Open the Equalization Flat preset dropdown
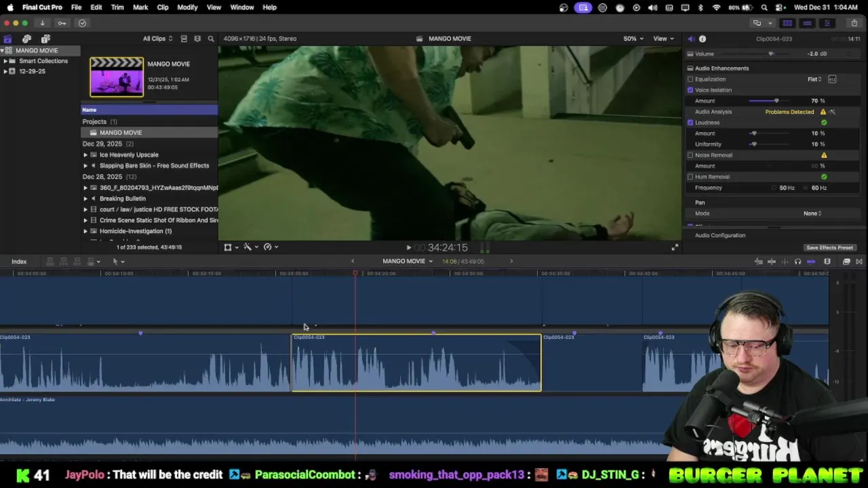 pos(814,79)
